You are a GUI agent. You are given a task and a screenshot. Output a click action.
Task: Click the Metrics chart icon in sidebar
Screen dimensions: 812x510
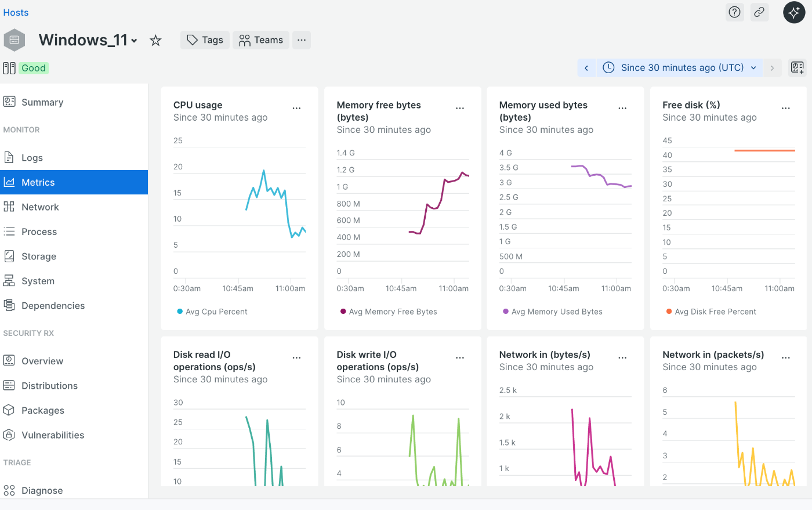tap(9, 182)
